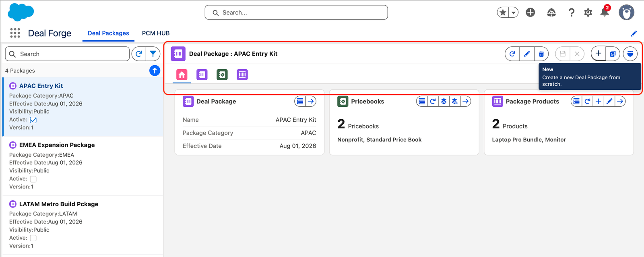
Task: Go to Pricebooks card arrow
Action: [466, 102]
